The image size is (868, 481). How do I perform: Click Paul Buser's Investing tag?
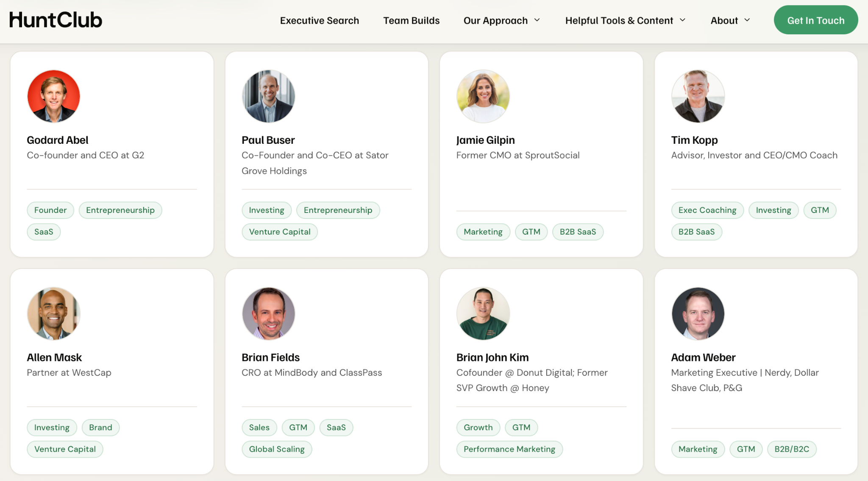[267, 210]
